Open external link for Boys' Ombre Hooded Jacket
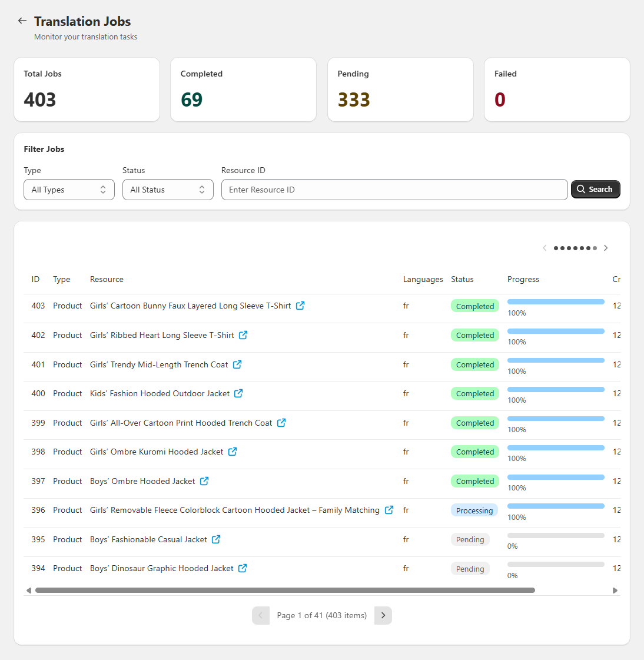This screenshot has height=660, width=644. tap(204, 481)
